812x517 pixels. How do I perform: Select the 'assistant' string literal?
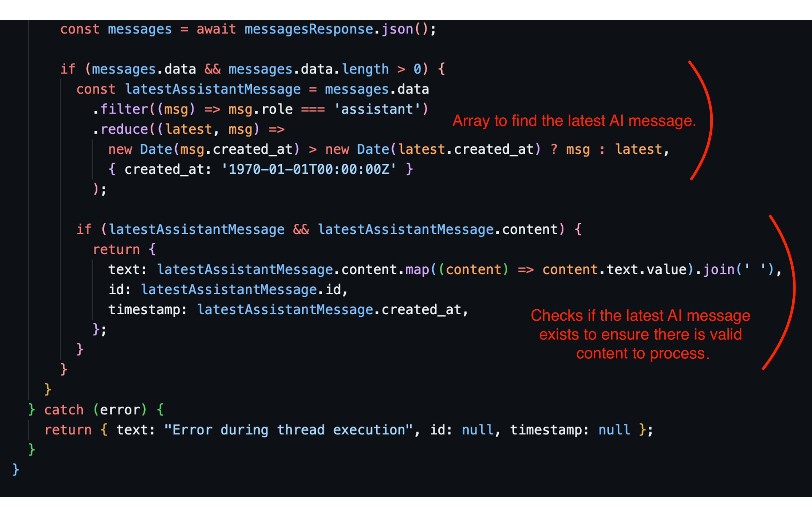[x=377, y=109]
